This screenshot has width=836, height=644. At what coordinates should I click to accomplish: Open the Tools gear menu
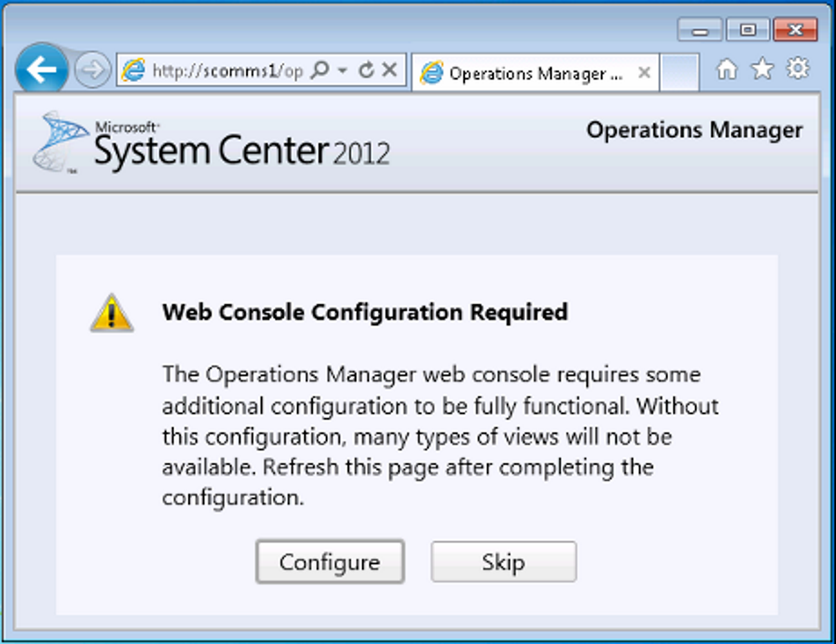tap(798, 68)
